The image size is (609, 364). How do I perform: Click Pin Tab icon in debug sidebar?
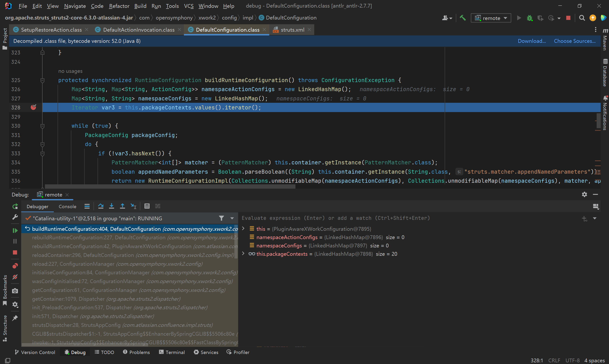point(15,318)
